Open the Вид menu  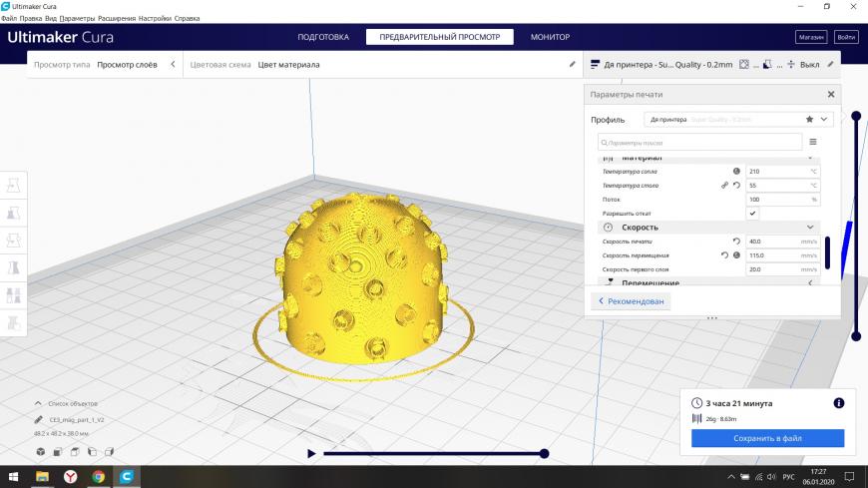(51, 18)
